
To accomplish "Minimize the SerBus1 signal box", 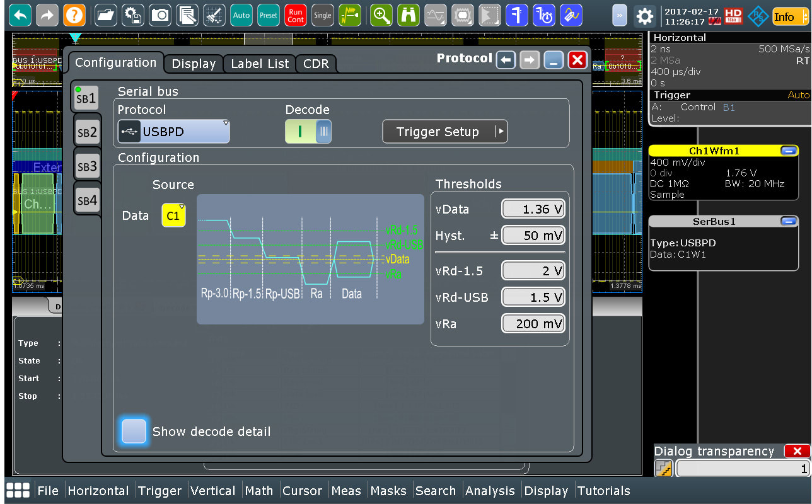I will (x=788, y=221).
